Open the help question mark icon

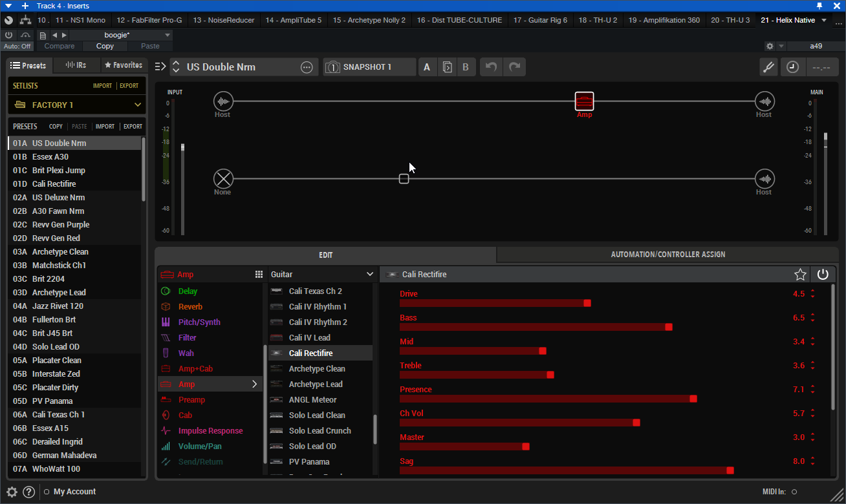[x=28, y=492]
